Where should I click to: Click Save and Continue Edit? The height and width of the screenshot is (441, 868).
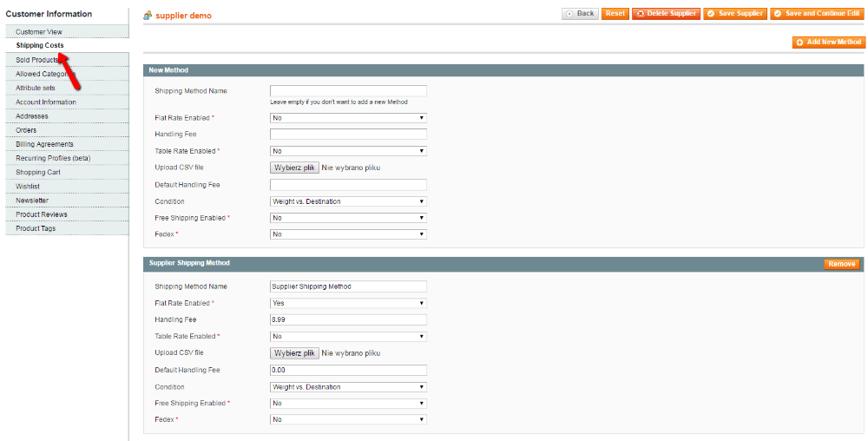(x=817, y=14)
